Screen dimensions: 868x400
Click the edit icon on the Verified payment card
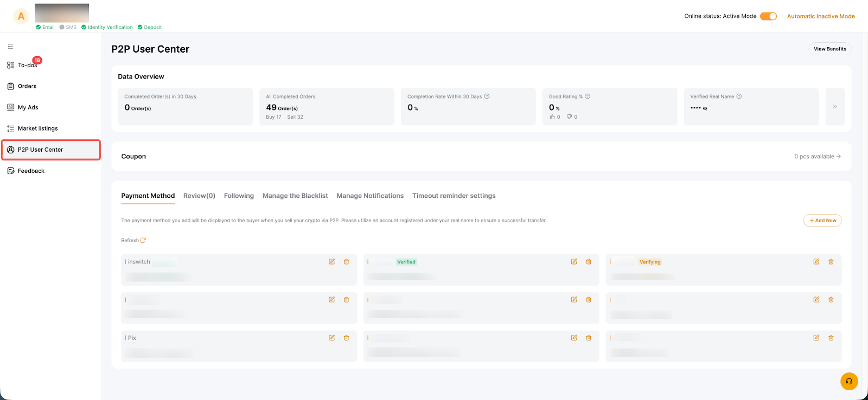click(574, 262)
